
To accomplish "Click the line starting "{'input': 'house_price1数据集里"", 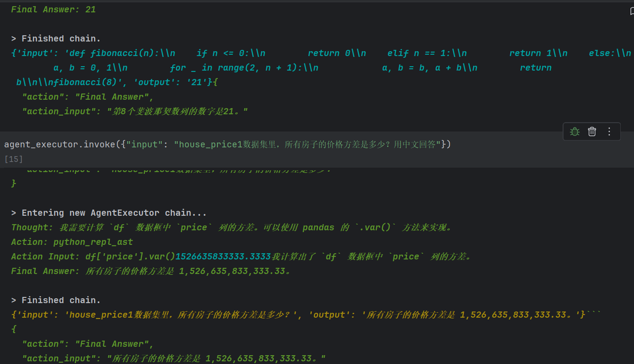I will [306, 315].
